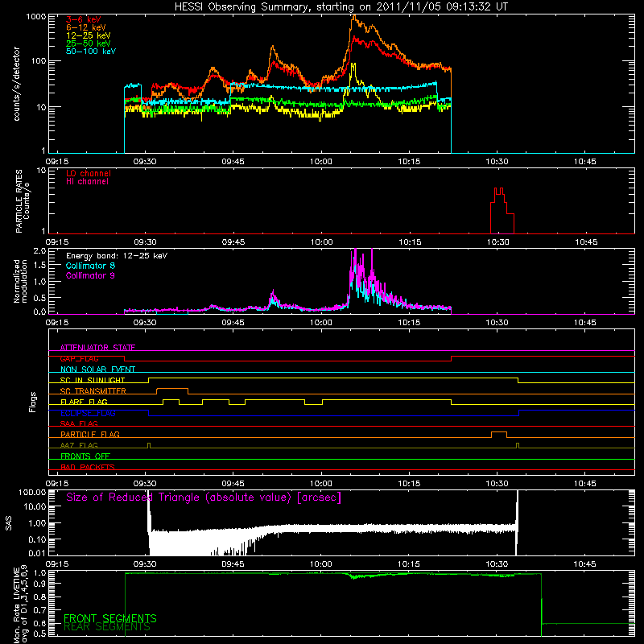Select the ATTENUATOR_STATE flag label
Screen dimensions: 644x644
(97, 348)
